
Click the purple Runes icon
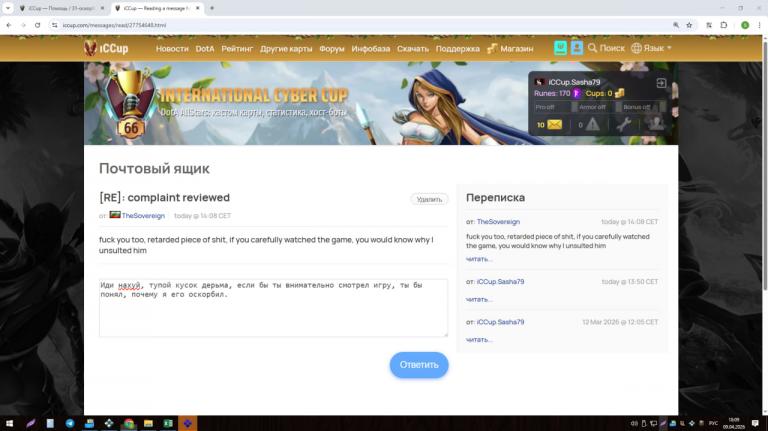[576, 93]
